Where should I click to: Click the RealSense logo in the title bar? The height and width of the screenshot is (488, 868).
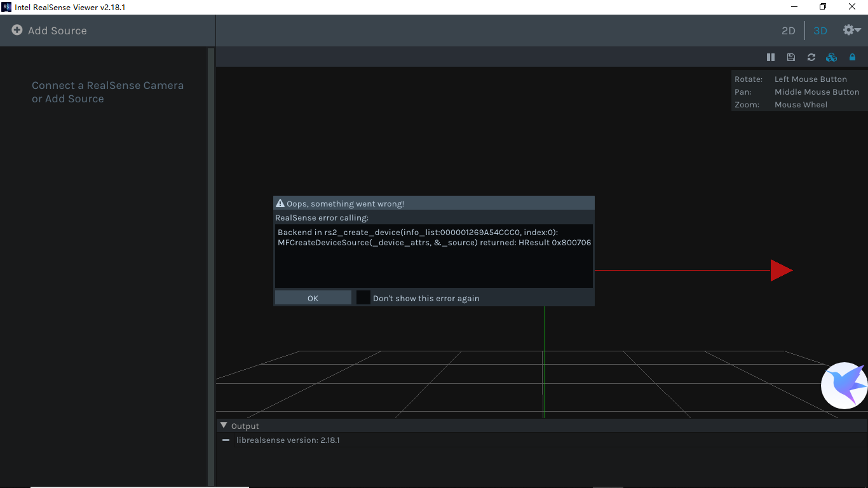pos(7,6)
